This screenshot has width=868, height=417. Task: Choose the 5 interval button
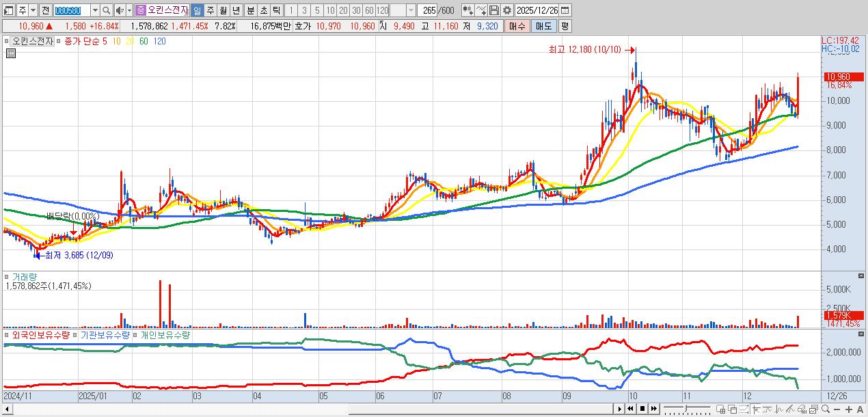(x=316, y=10)
